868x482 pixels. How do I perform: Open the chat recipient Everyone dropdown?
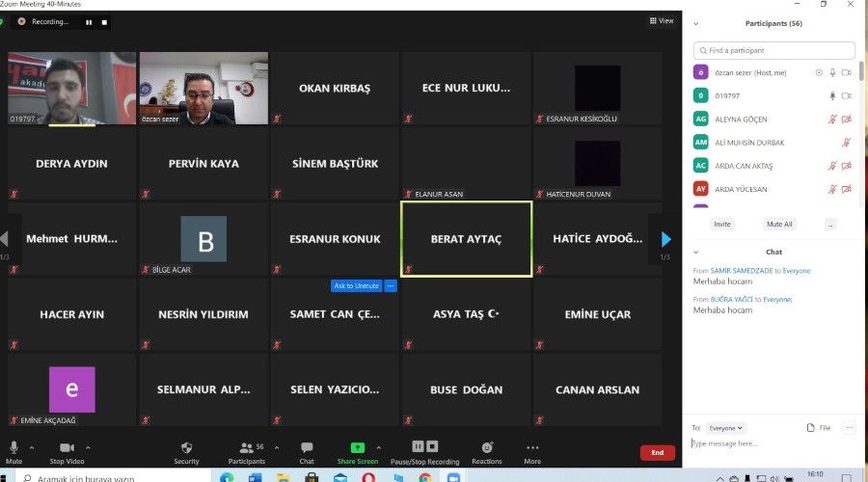pos(727,427)
